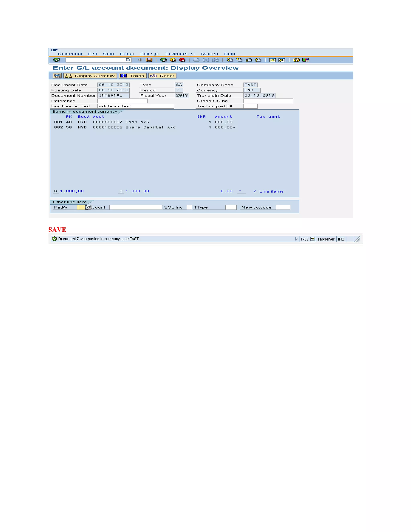Open the Document menu
The image size is (411, 532).
[x=70, y=54]
